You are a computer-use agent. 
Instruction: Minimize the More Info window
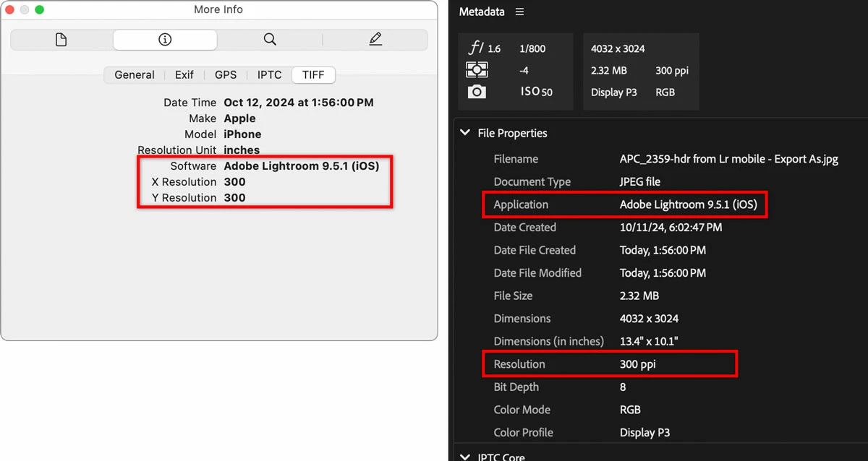25,9
